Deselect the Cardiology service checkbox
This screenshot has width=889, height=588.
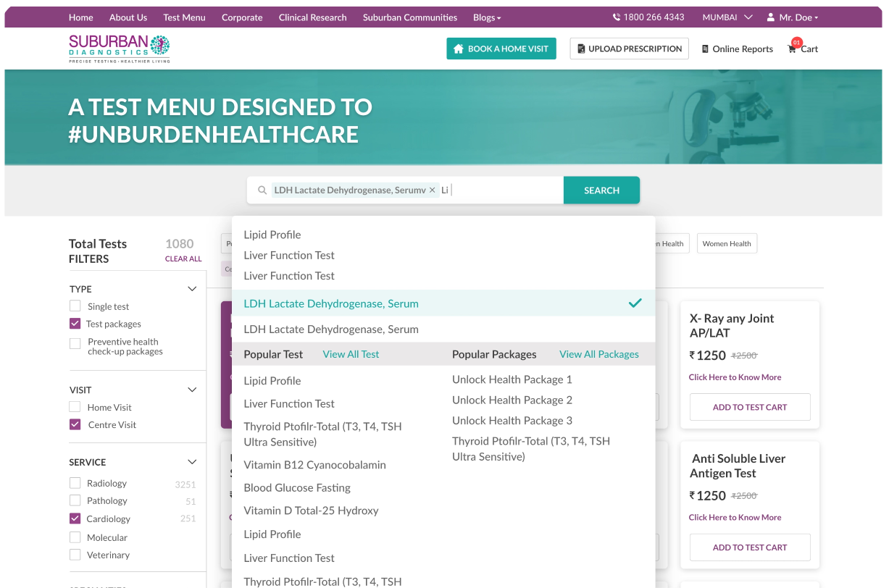(75, 518)
